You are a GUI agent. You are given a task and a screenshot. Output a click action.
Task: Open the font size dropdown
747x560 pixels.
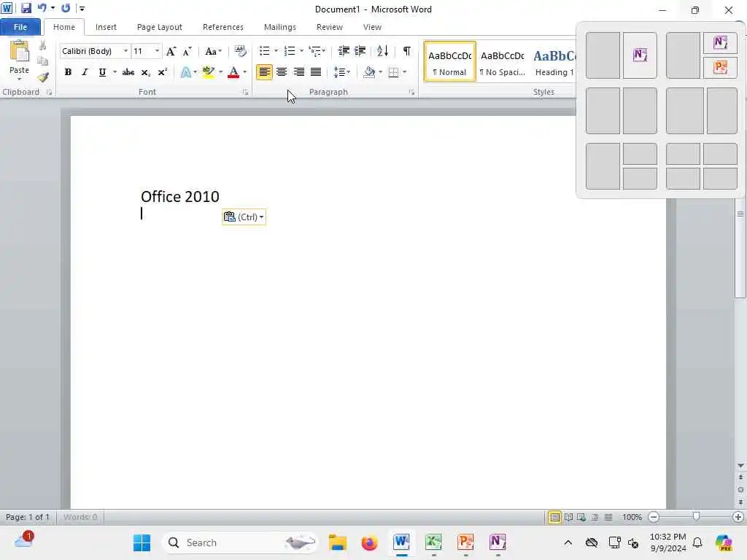[157, 51]
